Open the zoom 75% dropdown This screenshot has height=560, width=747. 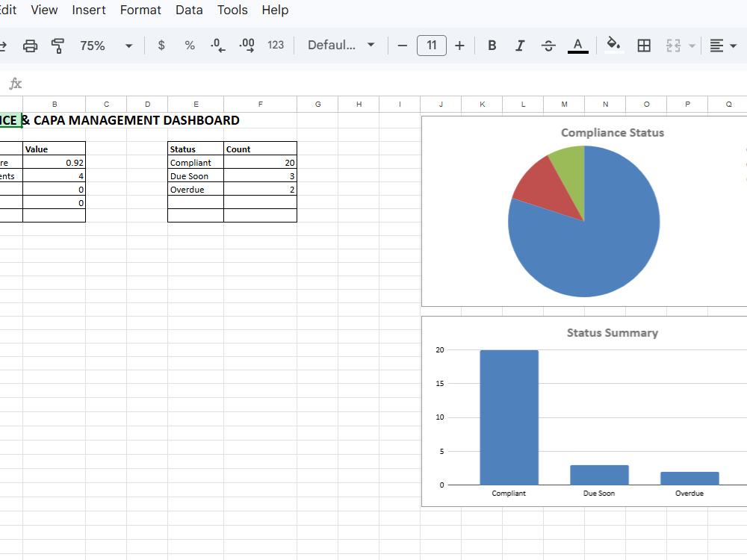coord(106,46)
